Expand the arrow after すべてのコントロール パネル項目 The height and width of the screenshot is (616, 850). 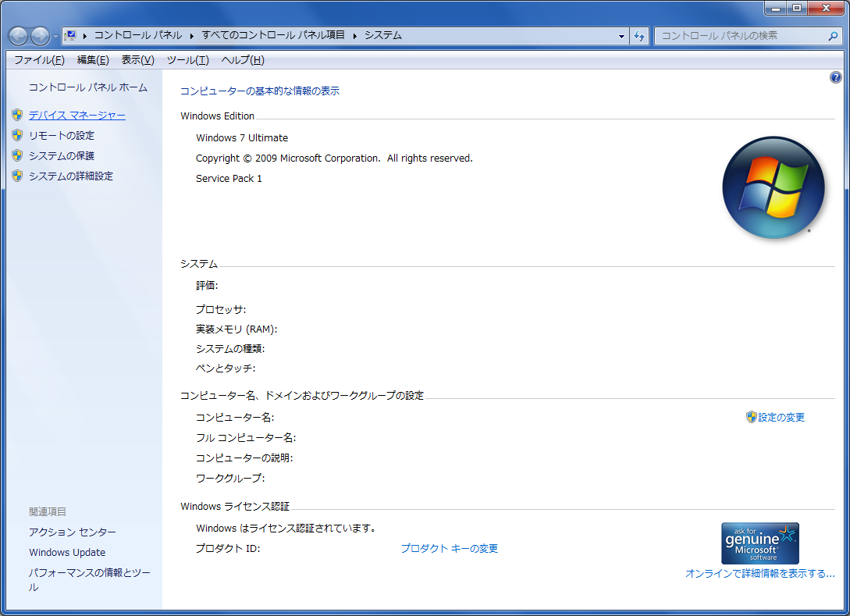click(354, 37)
